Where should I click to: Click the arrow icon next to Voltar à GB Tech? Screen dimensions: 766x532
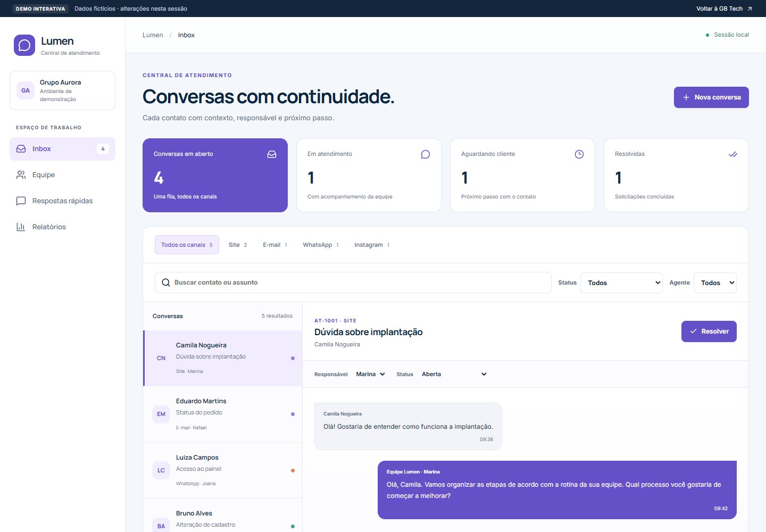(x=750, y=9)
